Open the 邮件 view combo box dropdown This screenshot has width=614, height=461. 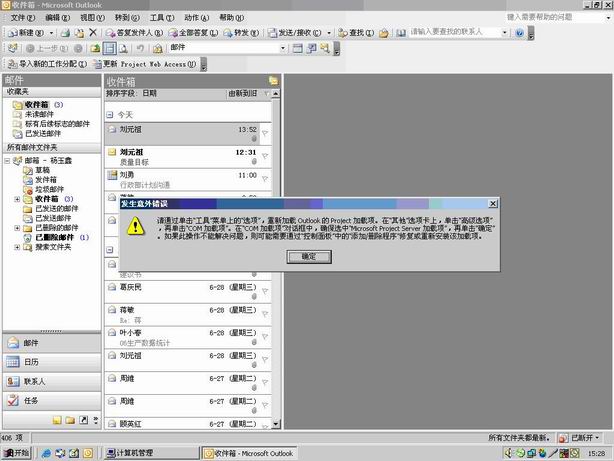[x=283, y=48]
